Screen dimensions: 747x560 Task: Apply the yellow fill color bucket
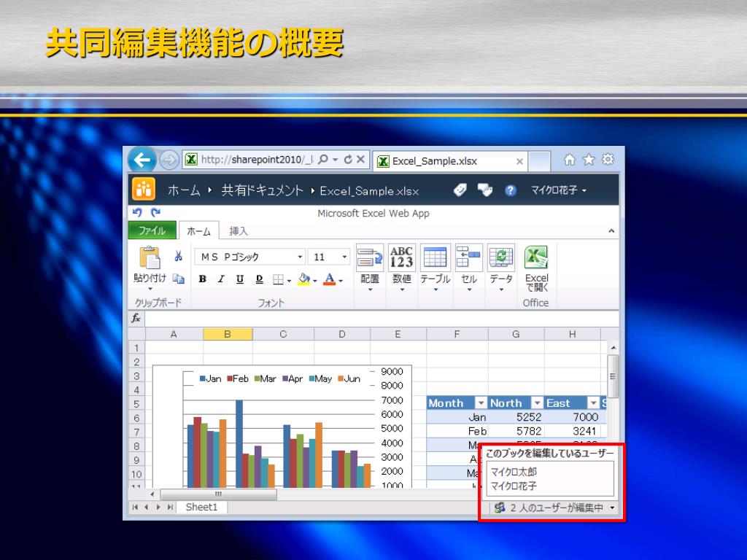(x=304, y=279)
